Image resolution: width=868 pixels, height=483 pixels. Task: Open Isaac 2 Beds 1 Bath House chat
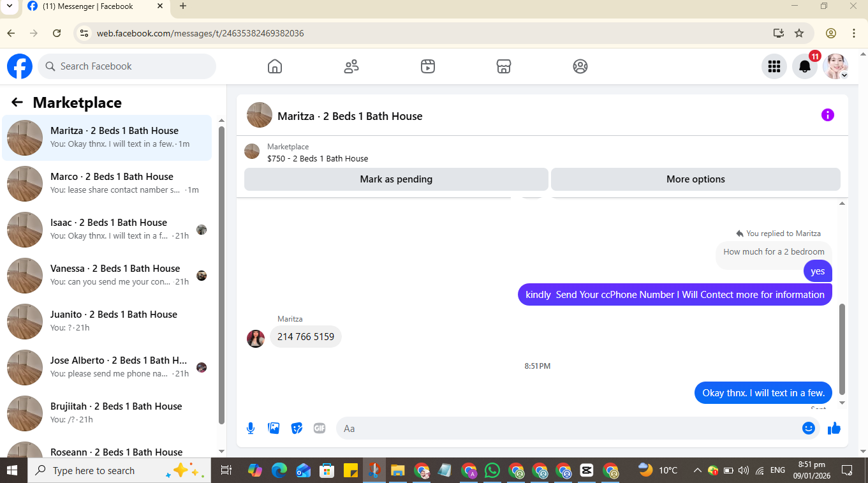[x=107, y=230]
